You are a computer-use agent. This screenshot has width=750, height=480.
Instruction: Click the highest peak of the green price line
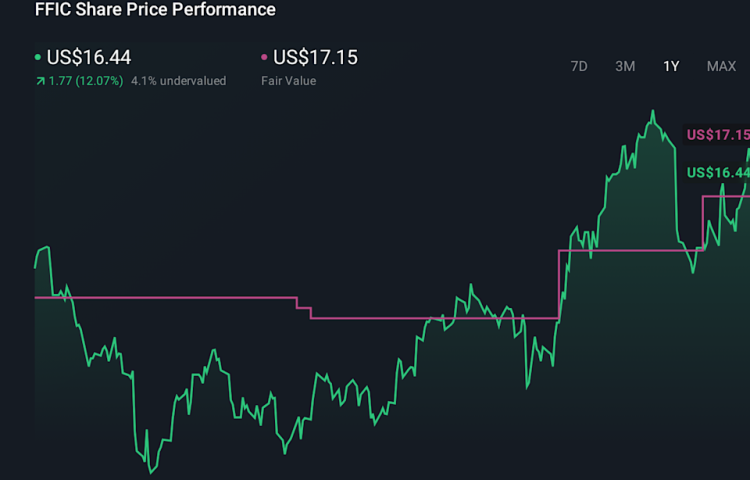(x=653, y=111)
